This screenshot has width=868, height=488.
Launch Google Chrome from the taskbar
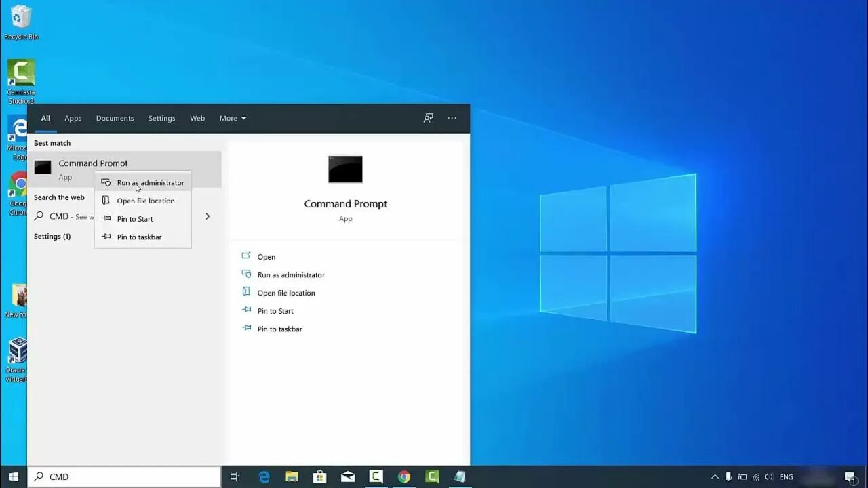click(x=404, y=476)
